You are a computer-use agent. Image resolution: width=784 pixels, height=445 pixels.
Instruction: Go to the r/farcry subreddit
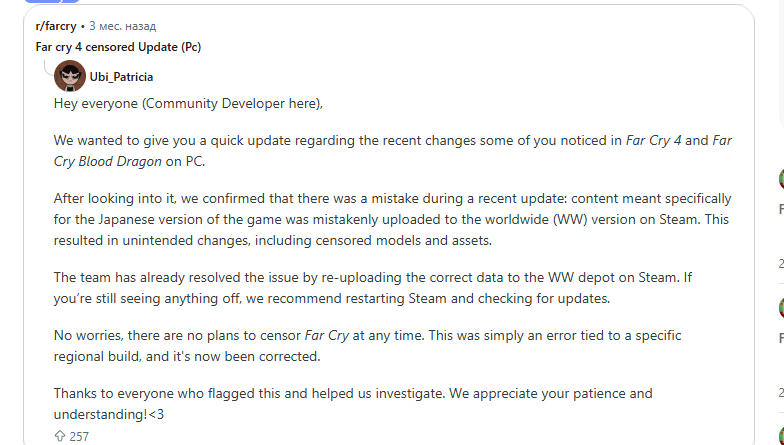point(56,26)
